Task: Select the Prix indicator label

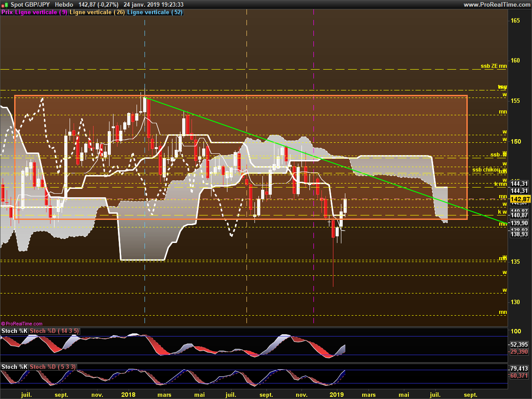Action: (x=7, y=12)
